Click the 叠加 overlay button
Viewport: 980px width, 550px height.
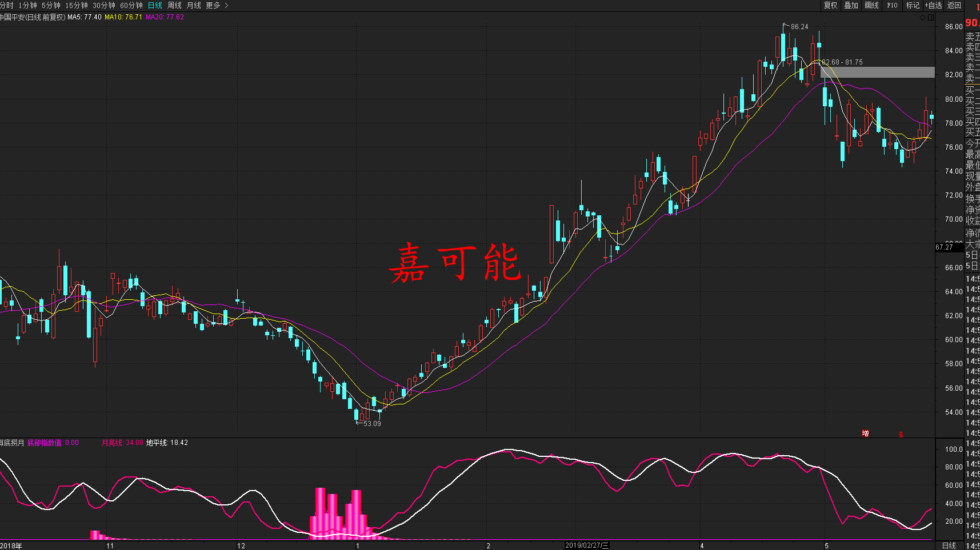(x=851, y=5)
